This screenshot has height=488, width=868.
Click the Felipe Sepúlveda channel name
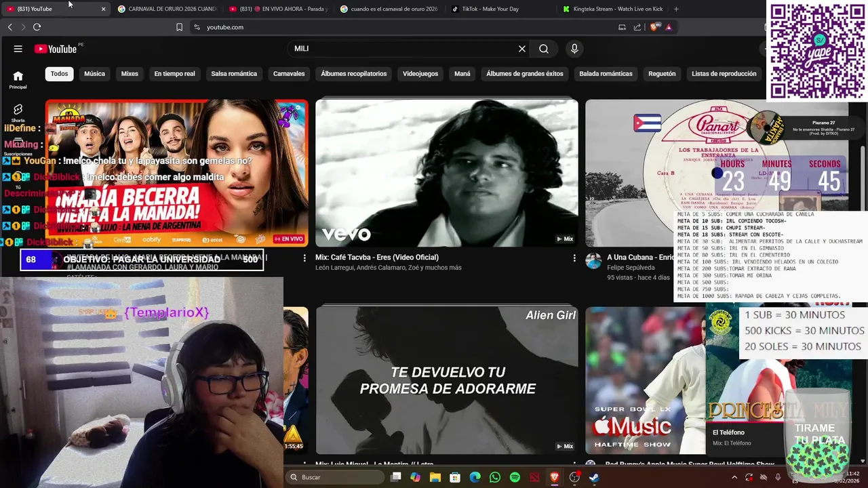coord(631,268)
